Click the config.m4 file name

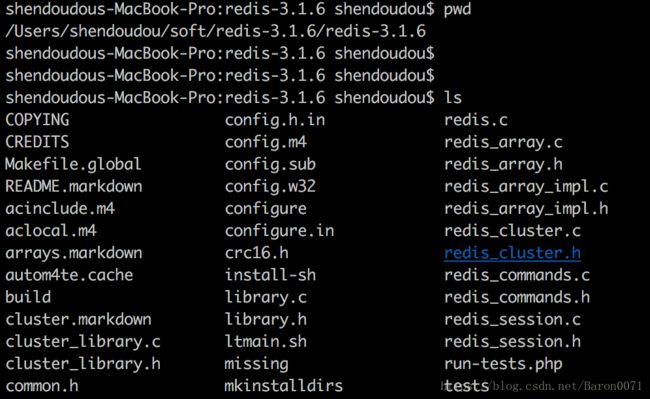tap(266, 142)
